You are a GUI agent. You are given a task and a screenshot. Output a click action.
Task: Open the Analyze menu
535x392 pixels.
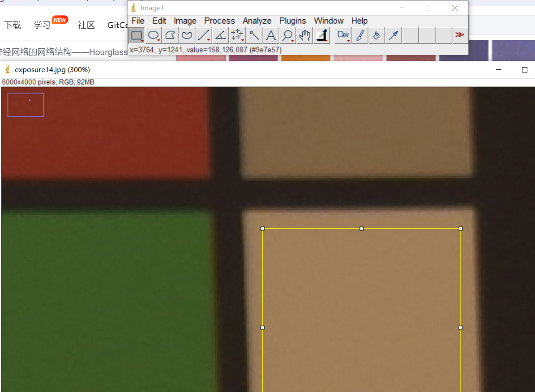pyautogui.click(x=257, y=21)
